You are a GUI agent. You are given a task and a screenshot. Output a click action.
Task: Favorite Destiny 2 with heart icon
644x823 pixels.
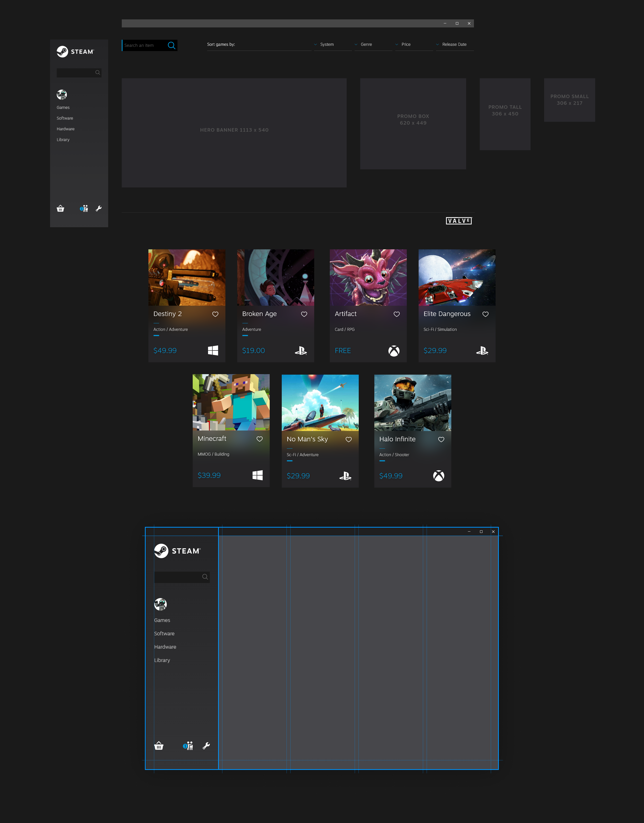[215, 314]
